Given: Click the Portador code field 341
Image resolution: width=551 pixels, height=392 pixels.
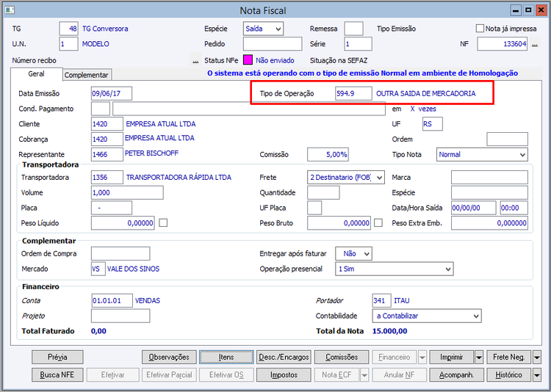Looking at the screenshot, I should click(x=381, y=301).
